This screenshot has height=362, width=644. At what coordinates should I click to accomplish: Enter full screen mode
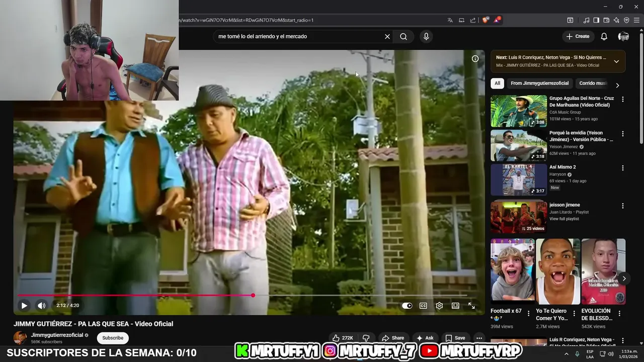point(471,306)
